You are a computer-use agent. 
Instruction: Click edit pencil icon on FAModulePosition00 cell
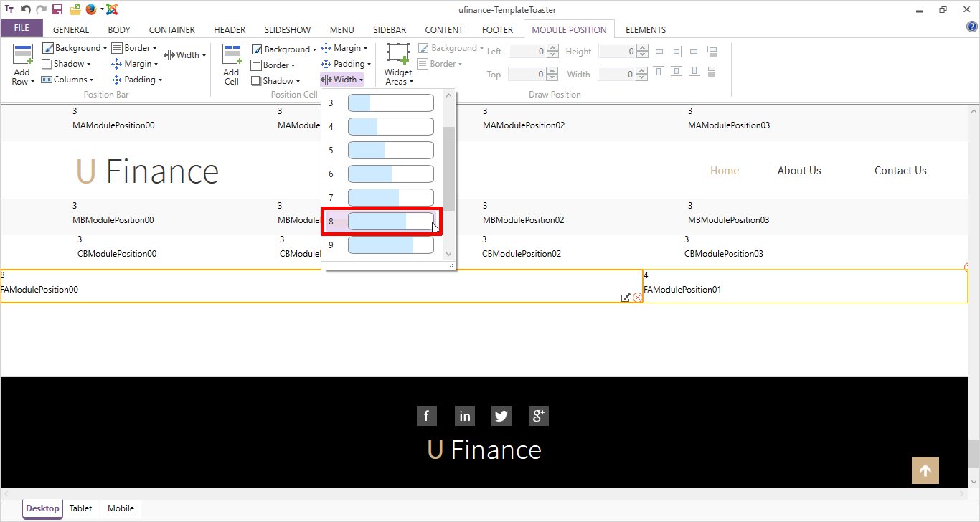click(626, 298)
